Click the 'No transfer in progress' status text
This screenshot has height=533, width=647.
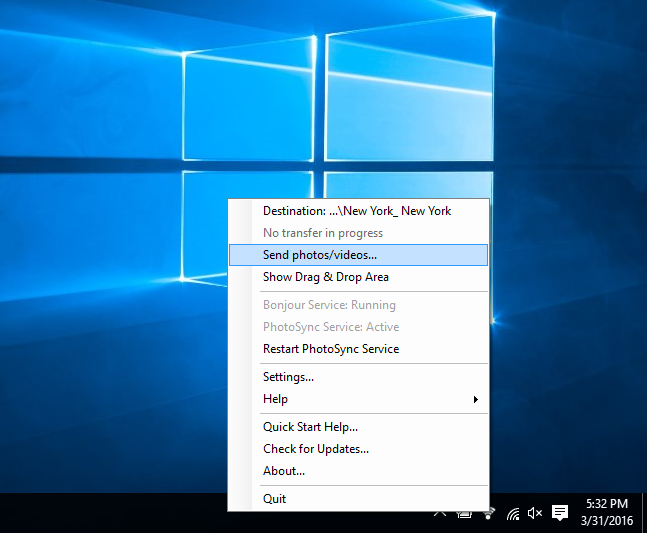coord(323,233)
